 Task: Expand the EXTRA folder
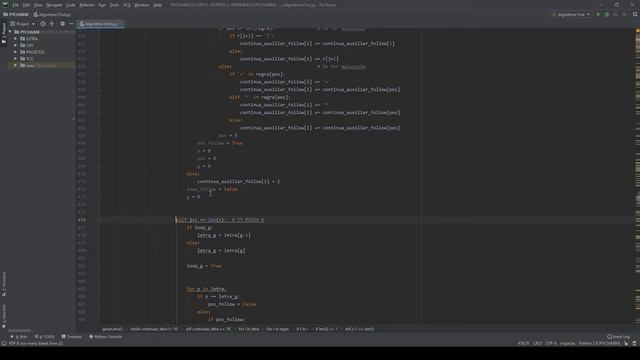coord(16,39)
